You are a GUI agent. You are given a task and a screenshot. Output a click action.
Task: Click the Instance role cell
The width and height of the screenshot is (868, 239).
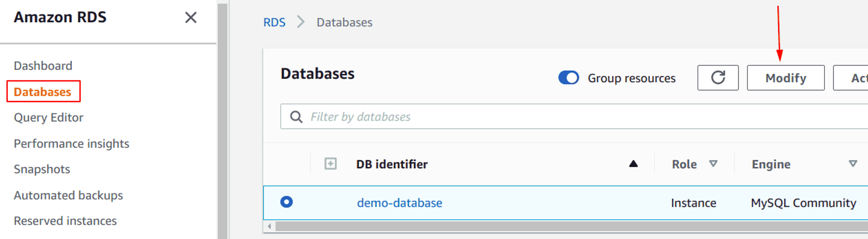click(694, 203)
